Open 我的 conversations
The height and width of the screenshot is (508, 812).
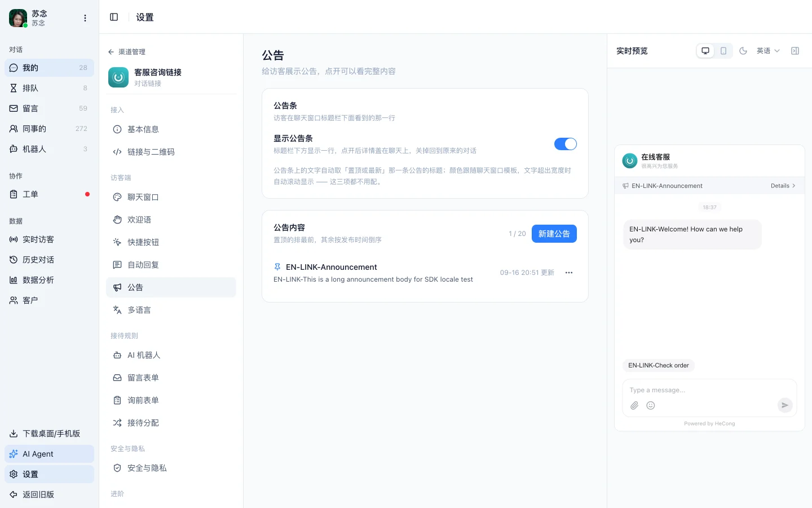[x=49, y=68]
